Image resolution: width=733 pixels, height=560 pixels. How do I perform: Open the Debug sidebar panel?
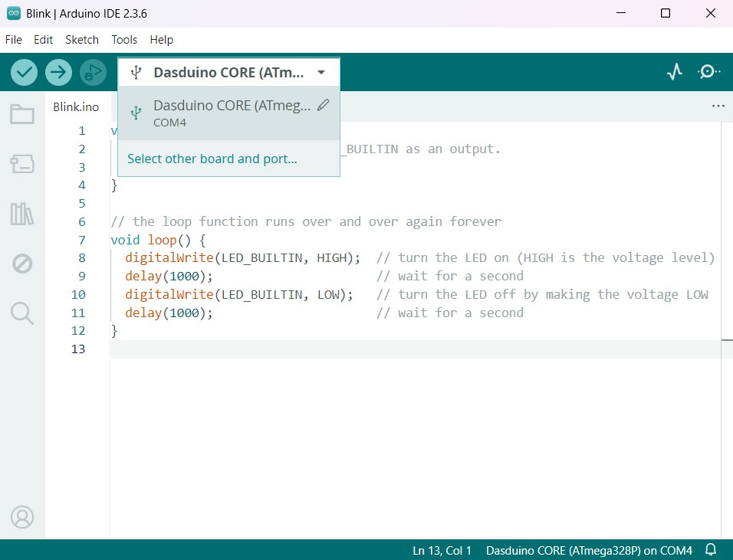pos(22,264)
